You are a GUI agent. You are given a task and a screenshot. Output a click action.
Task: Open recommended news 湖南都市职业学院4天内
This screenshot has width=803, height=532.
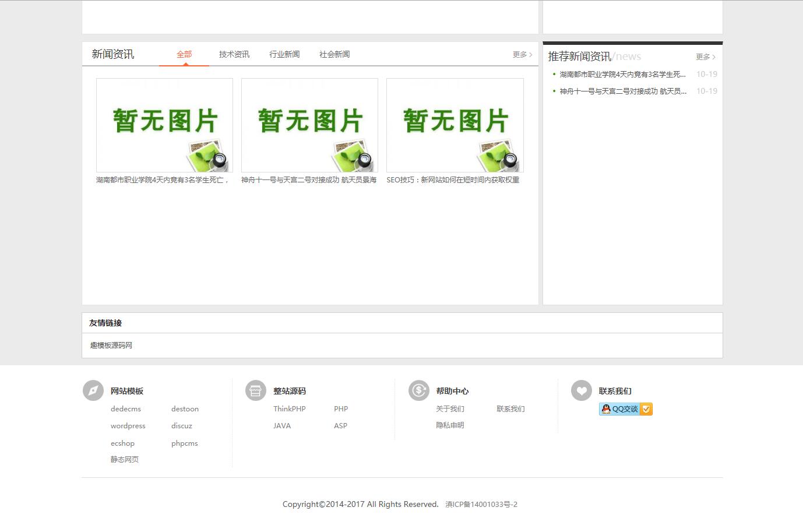[623, 74]
